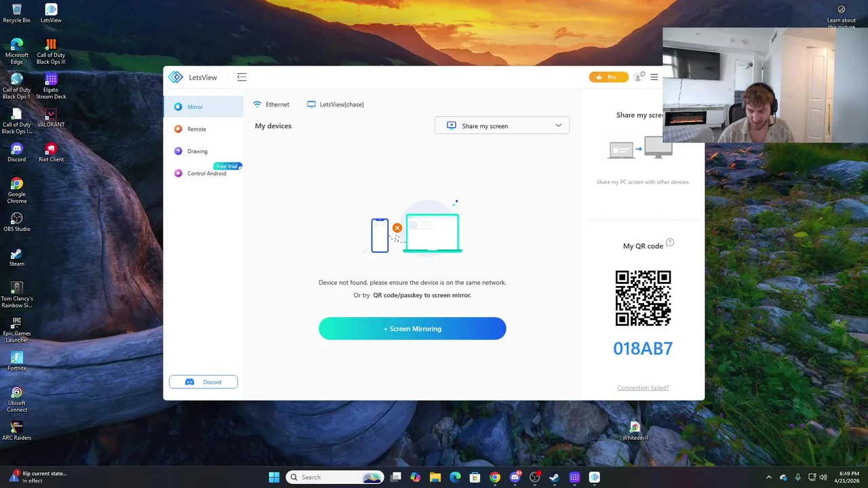Click the Free trial badge

pos(227,166)
